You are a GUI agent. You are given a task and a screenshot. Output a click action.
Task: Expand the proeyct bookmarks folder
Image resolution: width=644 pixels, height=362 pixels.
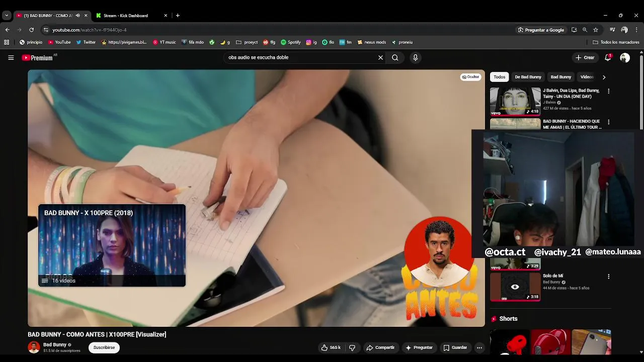247,42
